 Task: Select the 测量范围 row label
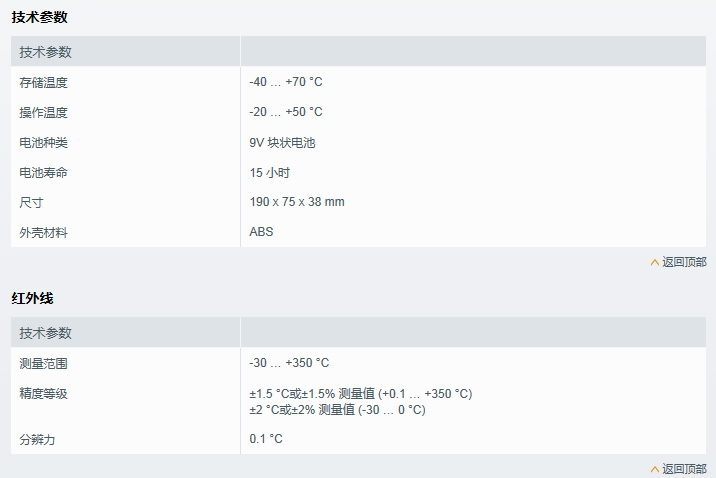coord(44,363)
